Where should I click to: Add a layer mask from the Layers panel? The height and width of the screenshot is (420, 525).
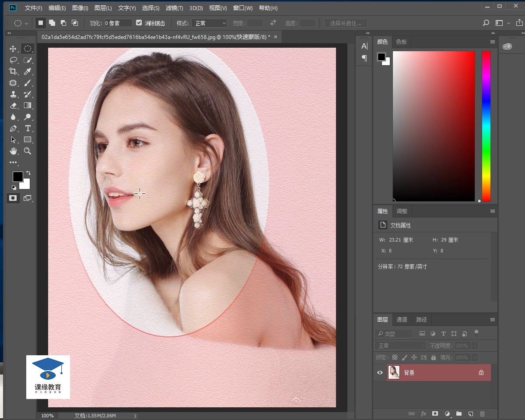pos(435,413)
